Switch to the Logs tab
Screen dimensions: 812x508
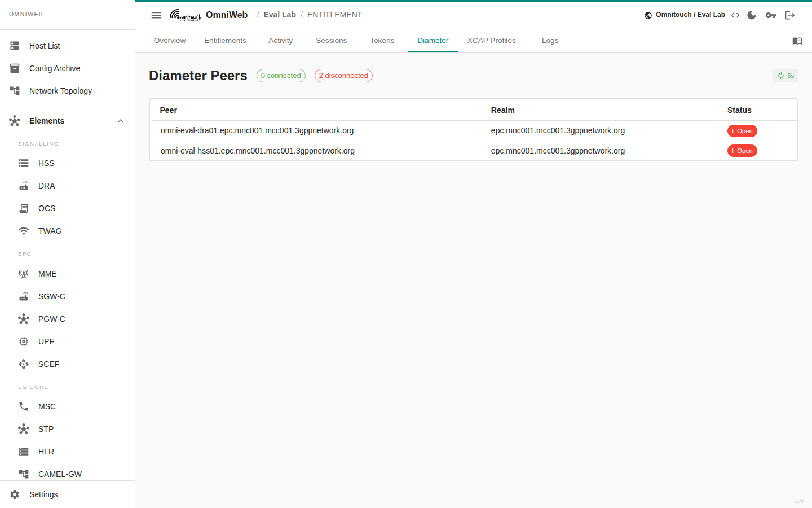[x=550, y=41]
